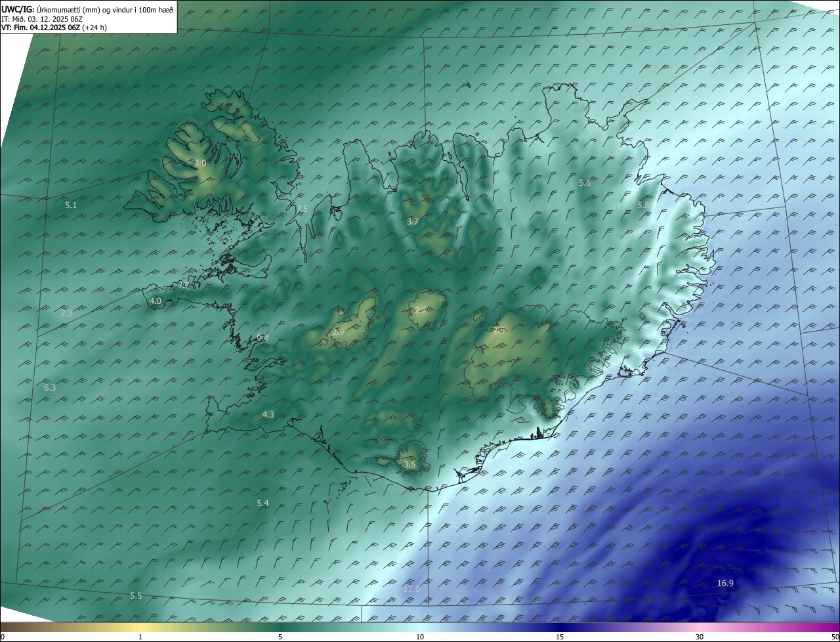Screen dimensions: 840x642
Task: Click the "7.7" value label on the map
Action: click(184, 286)
